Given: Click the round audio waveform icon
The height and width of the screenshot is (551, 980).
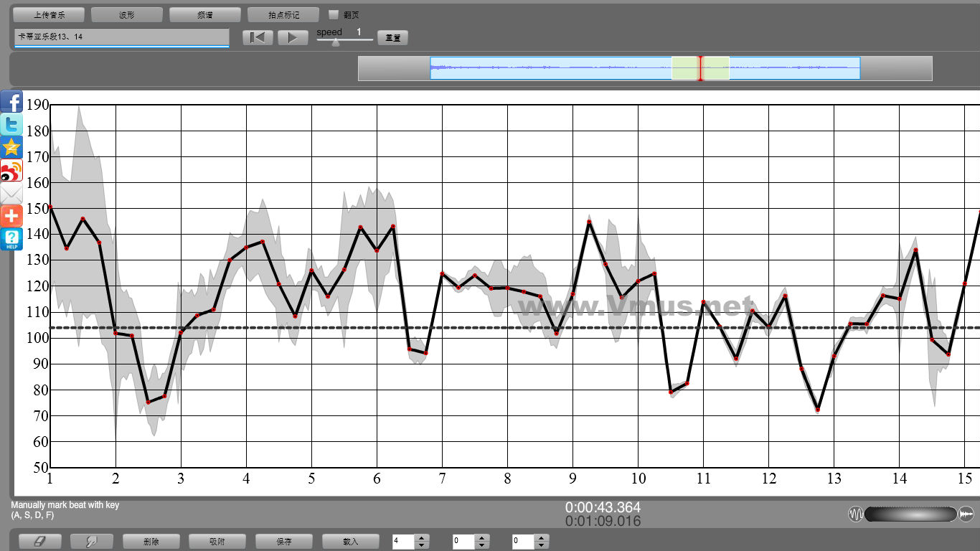Looking at the screenshot, I should coord(966,514).
